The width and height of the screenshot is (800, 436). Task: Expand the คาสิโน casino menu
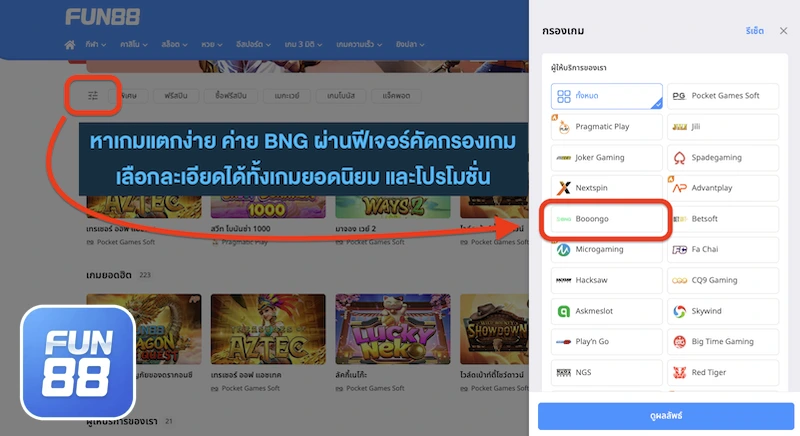pos(134,44)
